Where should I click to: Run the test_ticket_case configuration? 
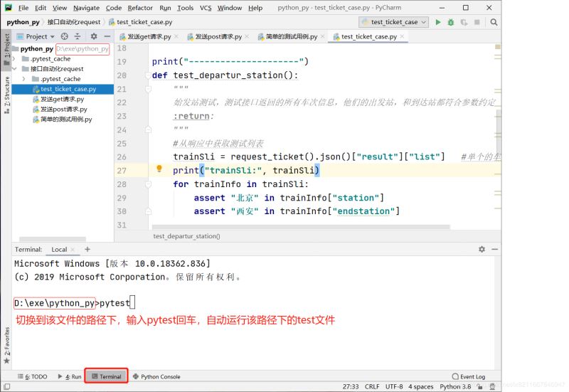[438, 22]
